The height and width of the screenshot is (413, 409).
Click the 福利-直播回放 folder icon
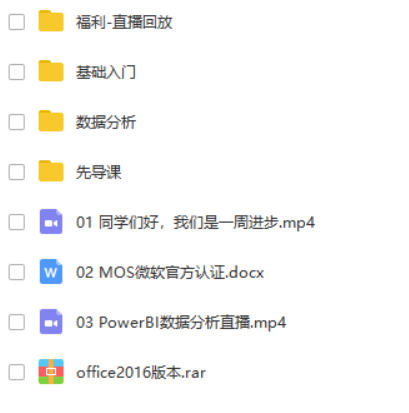pyautogui.click(x=51, y=21)
